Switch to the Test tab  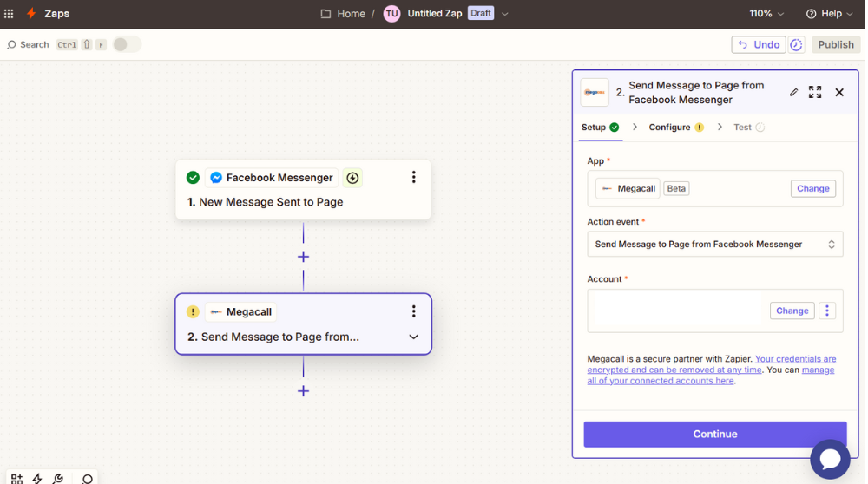[x=743, y=128]
